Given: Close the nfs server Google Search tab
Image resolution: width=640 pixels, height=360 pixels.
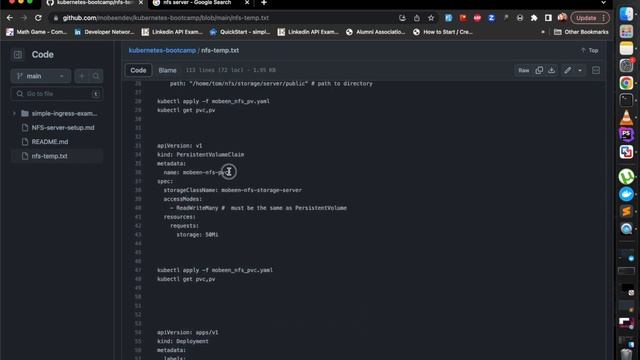Looking at the screenshot, I should [x=247, y=3].
